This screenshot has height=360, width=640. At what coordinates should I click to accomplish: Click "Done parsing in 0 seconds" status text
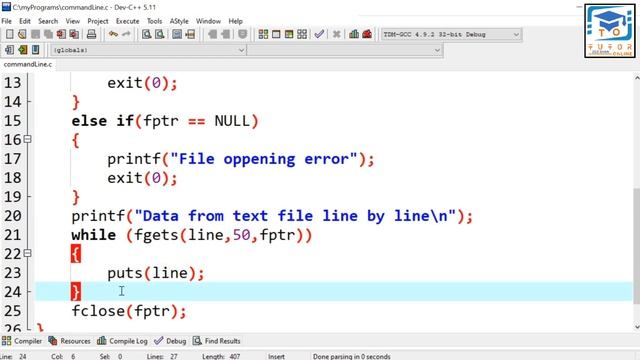tap(352, 356)
